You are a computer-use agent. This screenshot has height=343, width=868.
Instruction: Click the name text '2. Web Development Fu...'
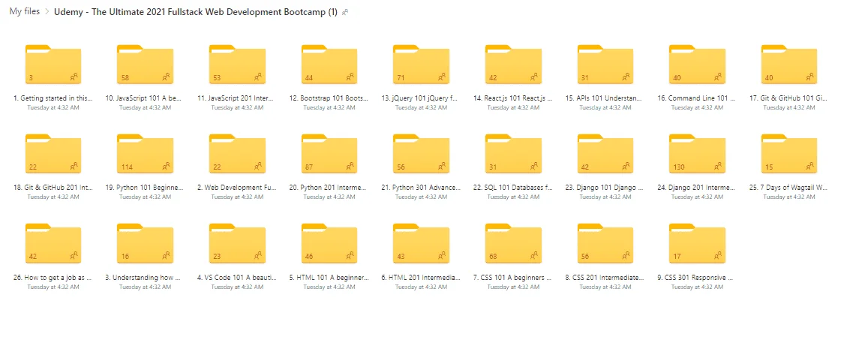coord(237,188)
